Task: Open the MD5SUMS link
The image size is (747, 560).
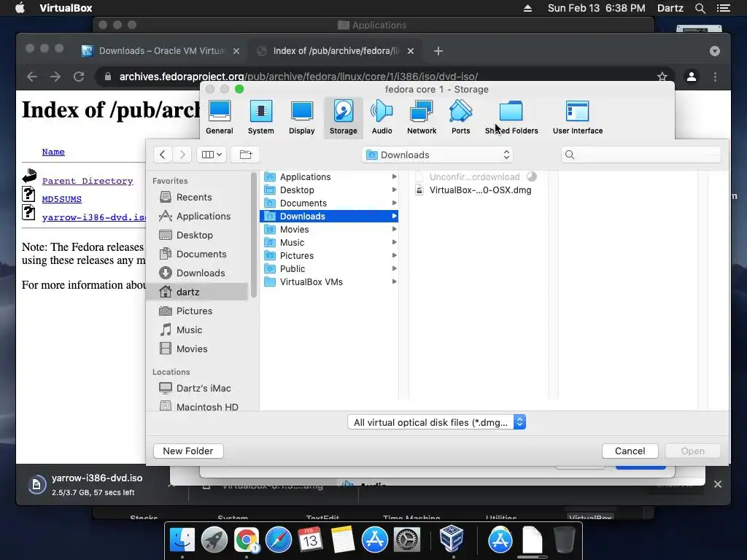Action: click(61, 199)
